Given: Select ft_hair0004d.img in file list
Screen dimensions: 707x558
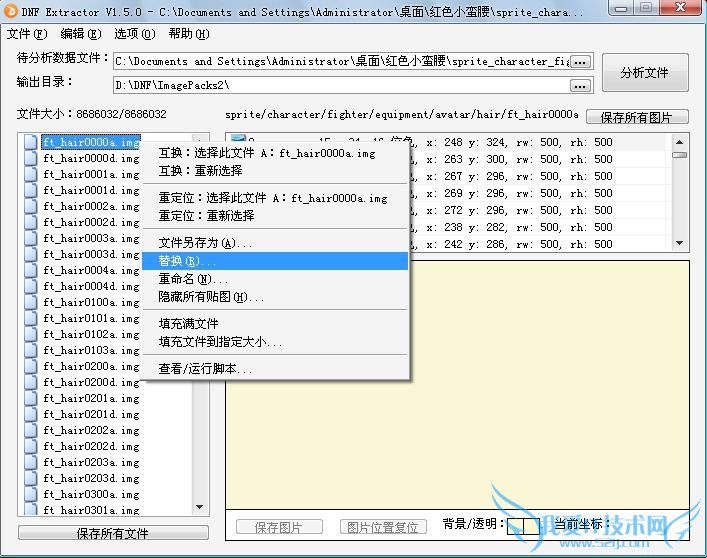Looking at the screenshot, I should 91,286.
